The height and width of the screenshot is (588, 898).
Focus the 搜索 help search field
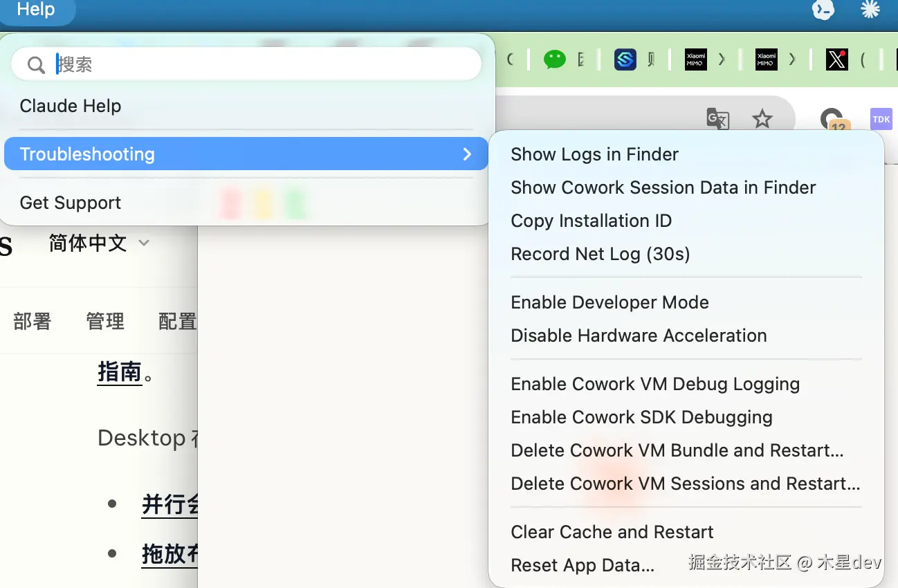click(246, 64)
